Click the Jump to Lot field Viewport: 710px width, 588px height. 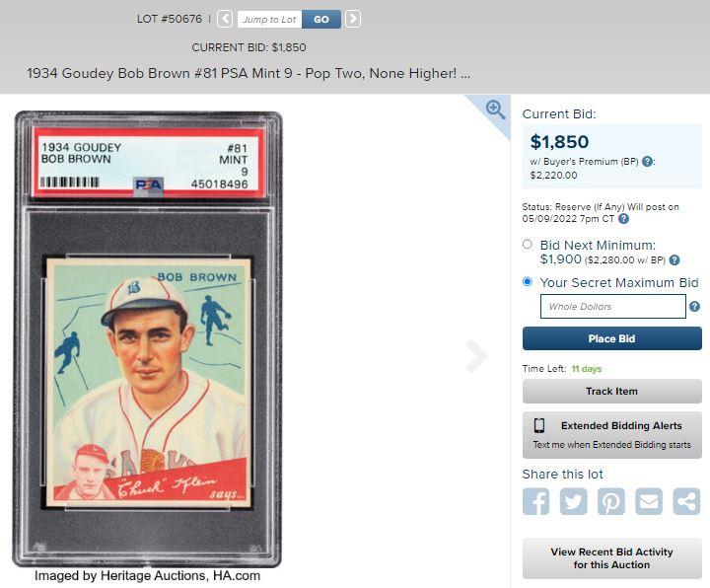point(269,20)
